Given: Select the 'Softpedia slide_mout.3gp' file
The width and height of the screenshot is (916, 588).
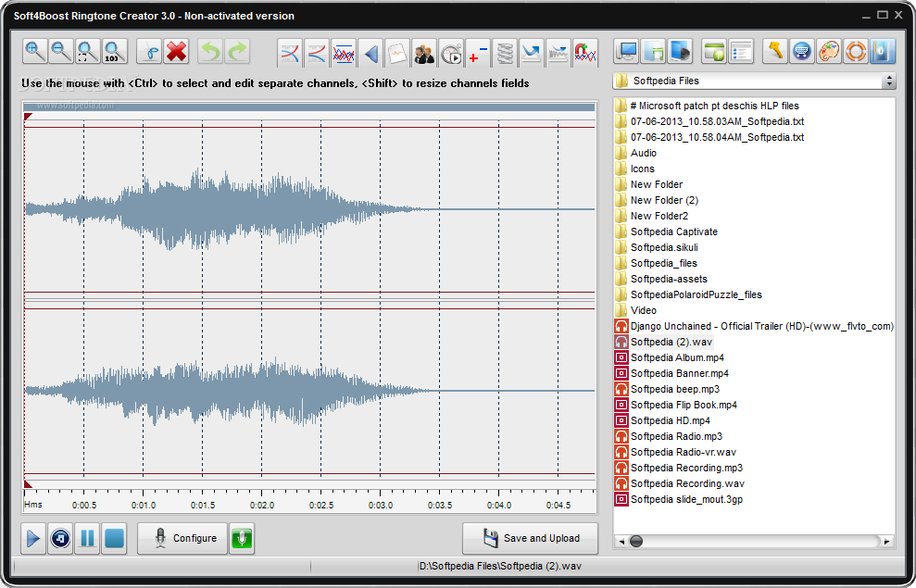Looking at the screenshot, I should coord(679,500).
